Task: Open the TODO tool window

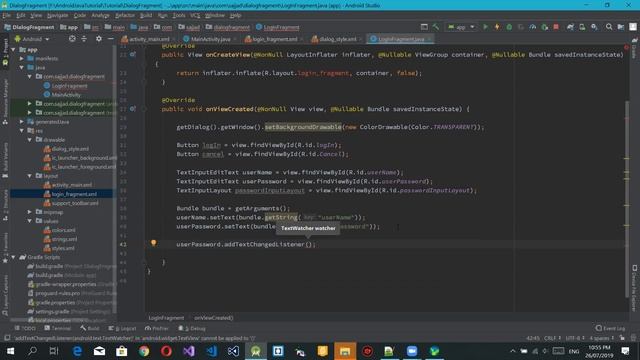Action: pos(25,328)
